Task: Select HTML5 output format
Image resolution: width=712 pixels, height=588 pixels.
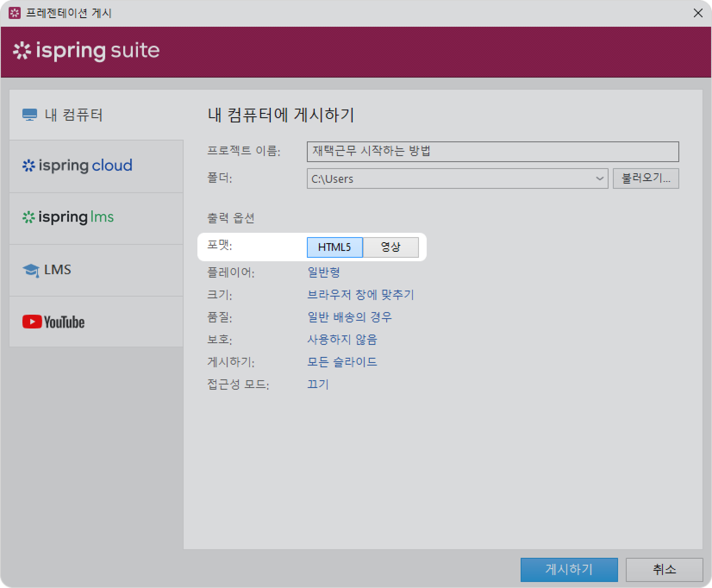Action: click(x=334, y=247)
